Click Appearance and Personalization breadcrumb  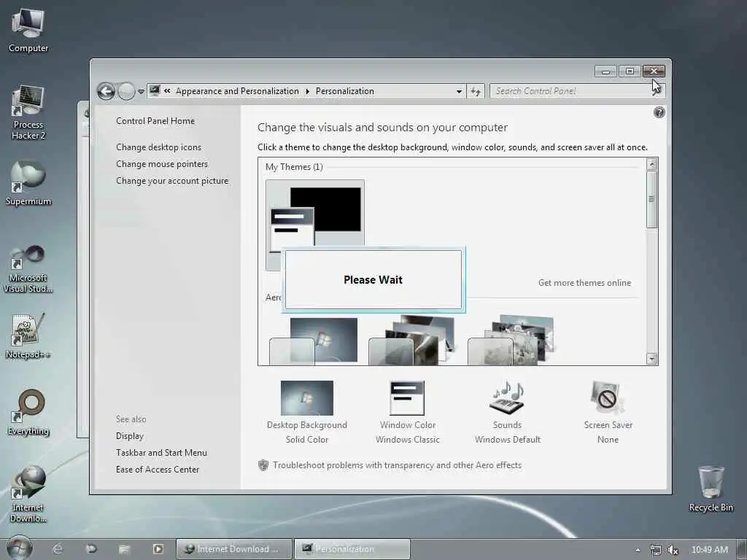coord(237,91)
